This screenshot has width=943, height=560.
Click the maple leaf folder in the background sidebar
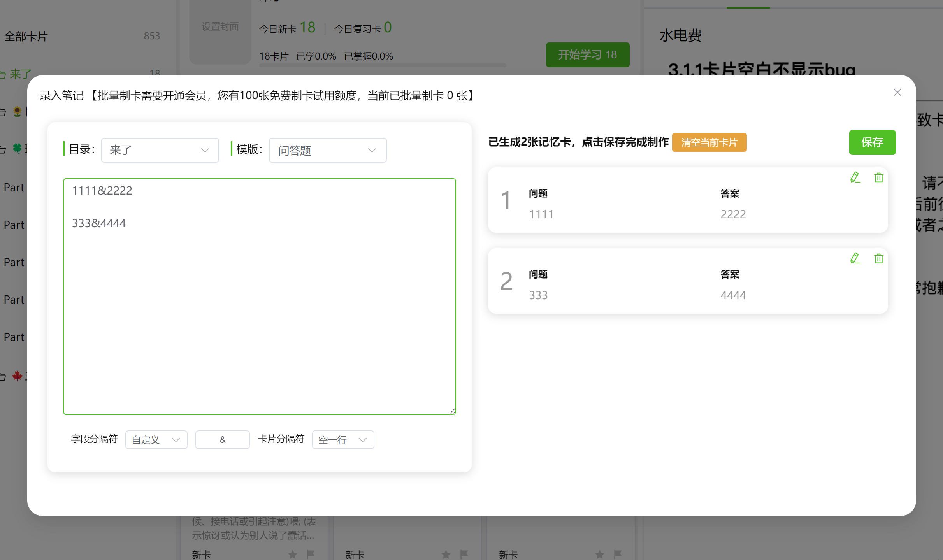coord(17,376)
